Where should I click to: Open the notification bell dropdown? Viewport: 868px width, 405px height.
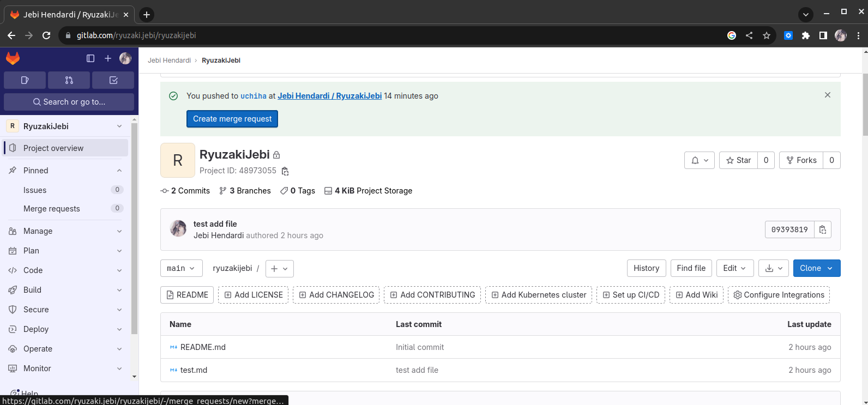coord(700,160)
